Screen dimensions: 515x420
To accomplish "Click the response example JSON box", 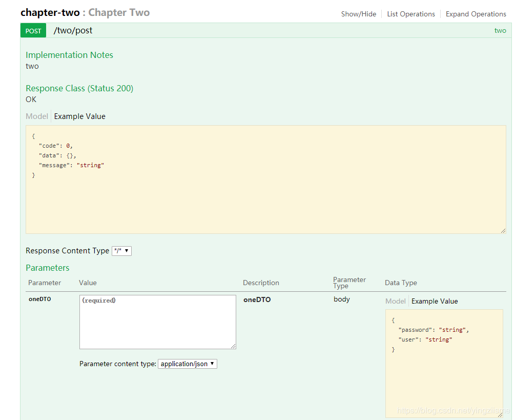I will (266, 179).
